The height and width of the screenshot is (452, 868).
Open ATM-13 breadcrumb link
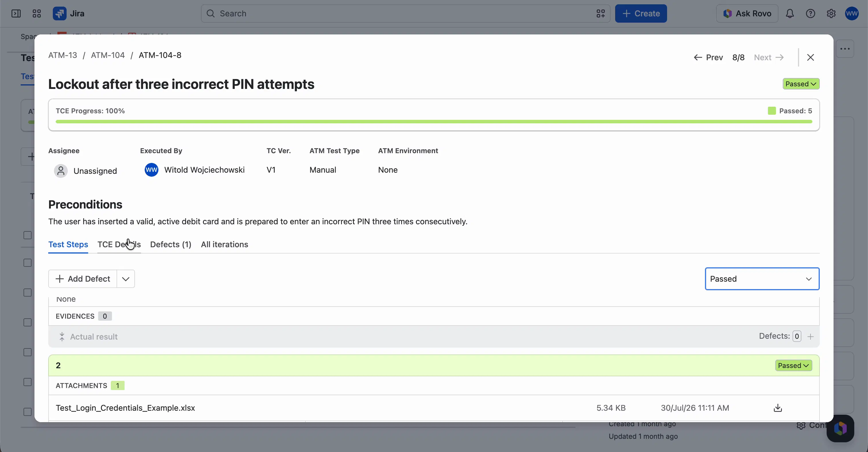(63, 55)
